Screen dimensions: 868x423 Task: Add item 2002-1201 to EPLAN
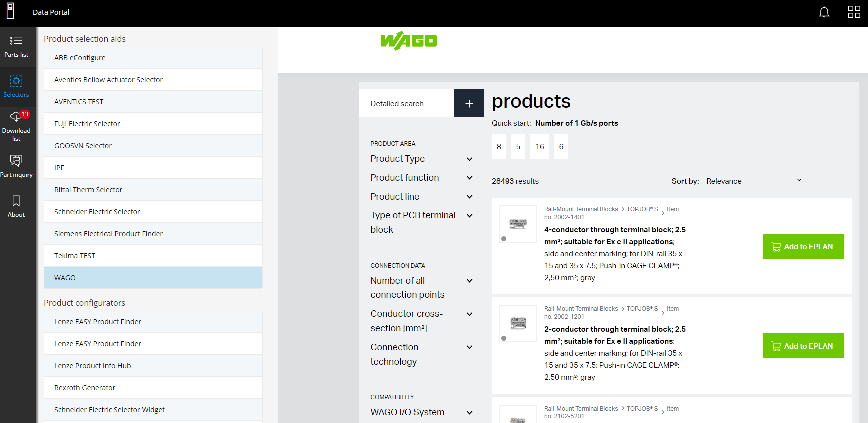tap(803, 346)
